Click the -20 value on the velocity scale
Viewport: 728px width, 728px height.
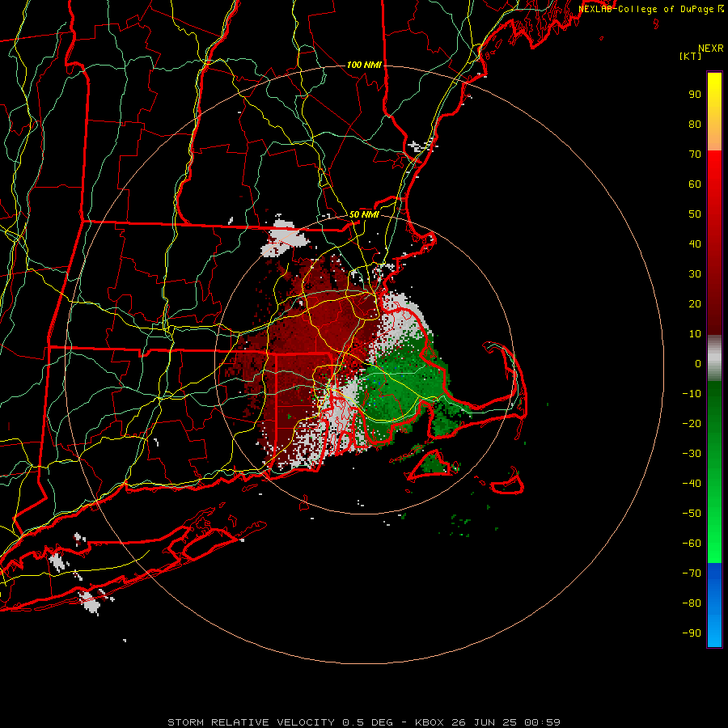coord(692,423)
